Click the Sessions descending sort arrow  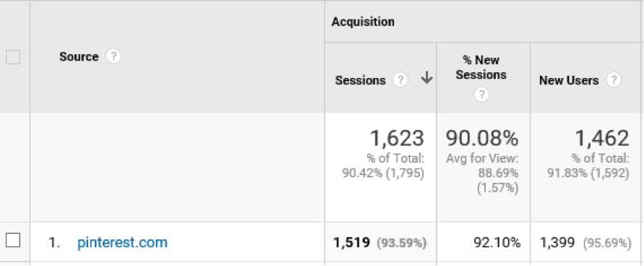pos(427,77)
